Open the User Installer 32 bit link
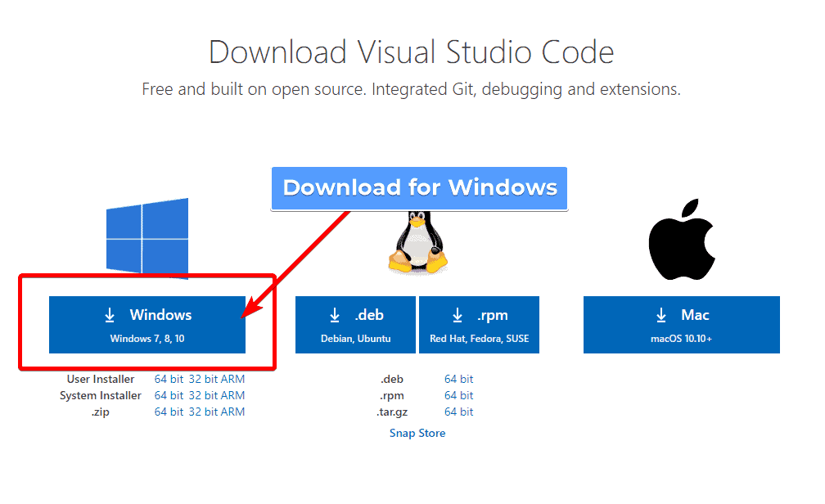 (203, 379)
